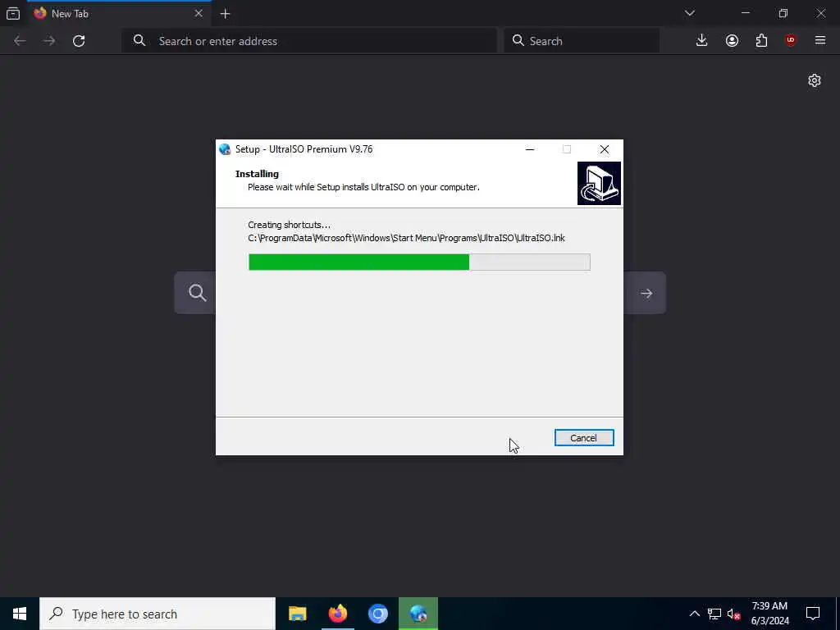Image resolution: width=840 pixels, height=630 pixels.
Task: Click the new tab search go arrow
Action: click(x=646, y=293)
